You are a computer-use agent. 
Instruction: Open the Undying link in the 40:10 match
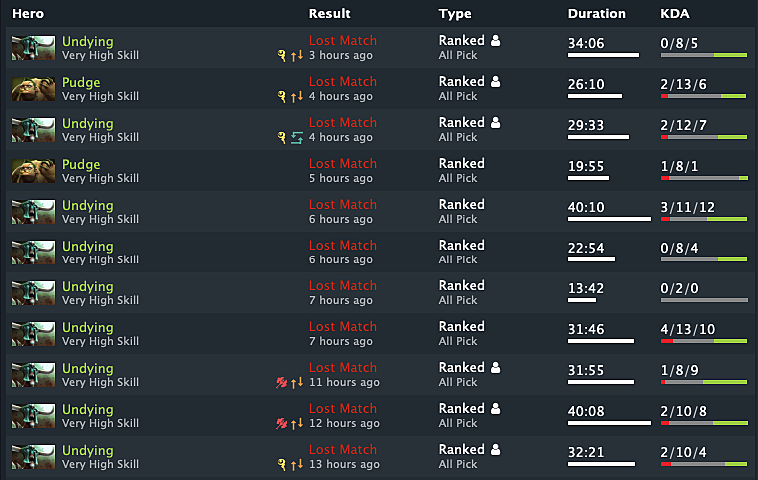coord(88,205)
